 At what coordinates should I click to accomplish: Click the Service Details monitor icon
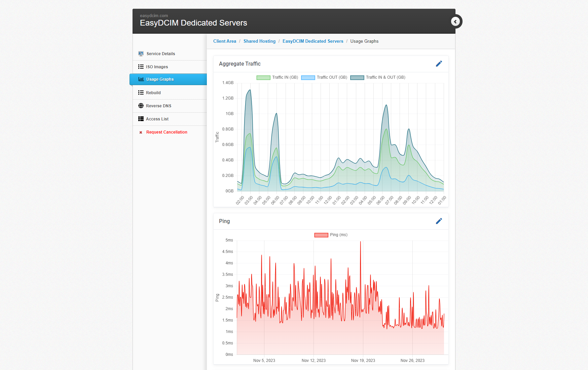tap(141, 54)
